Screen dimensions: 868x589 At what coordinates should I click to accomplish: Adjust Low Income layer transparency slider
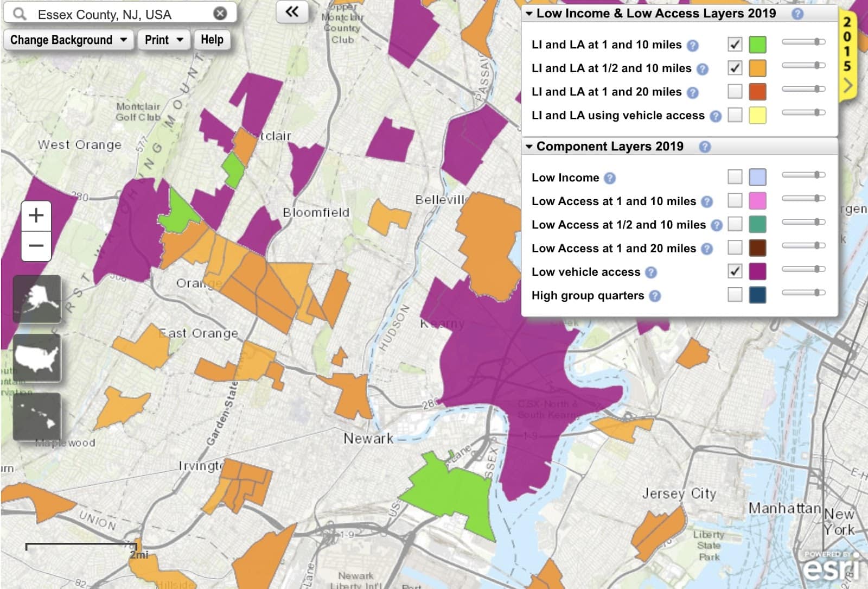click(803, 175)
